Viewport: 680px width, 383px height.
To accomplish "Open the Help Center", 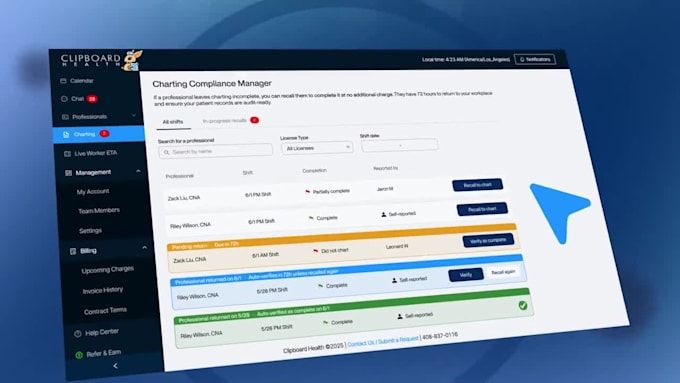I will (x=101, y=332).
